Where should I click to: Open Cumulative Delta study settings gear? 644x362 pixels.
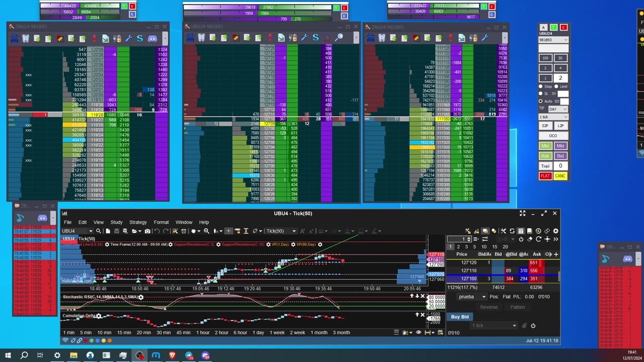99,316
